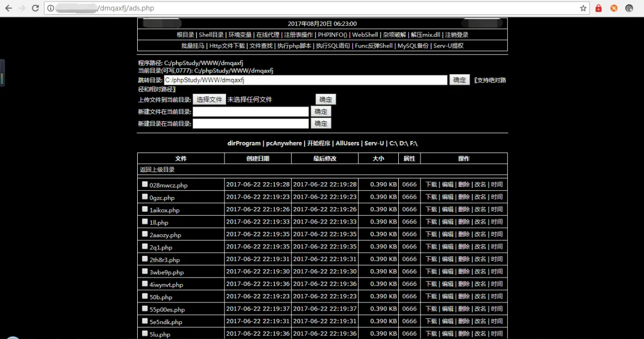The width and height of the screenshot is (644, 339).
Task: Open the file name 3wbe9p.php
Action: (167, 272)
